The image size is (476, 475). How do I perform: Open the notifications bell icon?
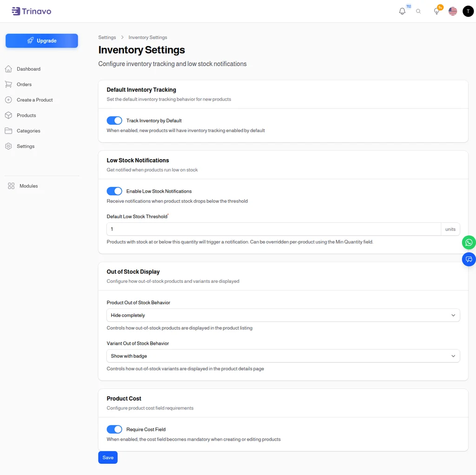coord(402,11)
